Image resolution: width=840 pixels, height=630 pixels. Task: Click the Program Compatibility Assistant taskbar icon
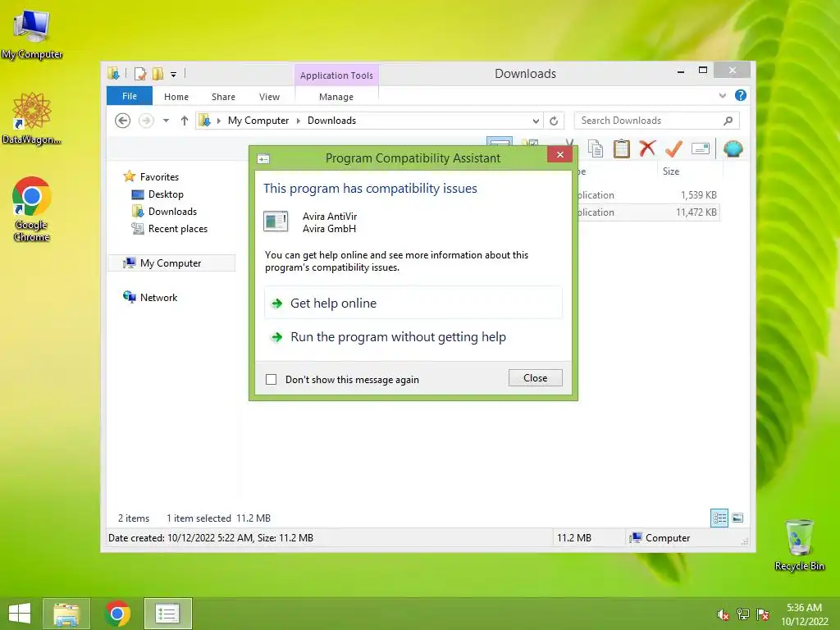(x=167, y=614)
